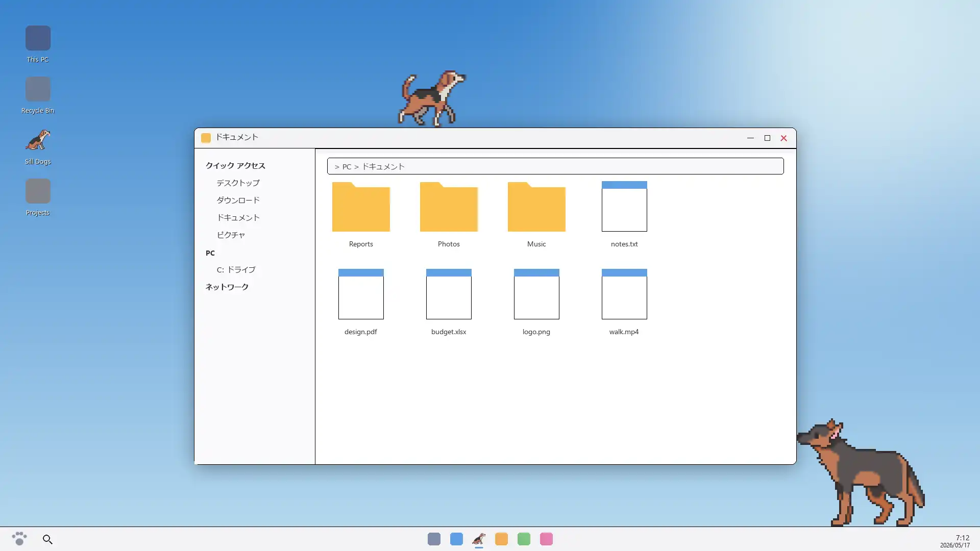Go to デスクトップ in the sidebar
The width and height of the screenshot is (980, 551).
[238, 183]
